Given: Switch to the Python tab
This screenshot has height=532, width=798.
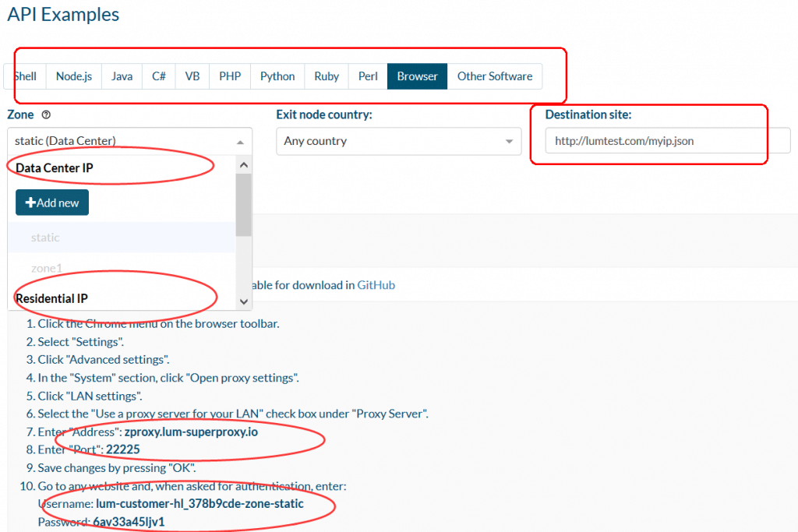Looking at the screenshot, I should [x=277, y=76].
